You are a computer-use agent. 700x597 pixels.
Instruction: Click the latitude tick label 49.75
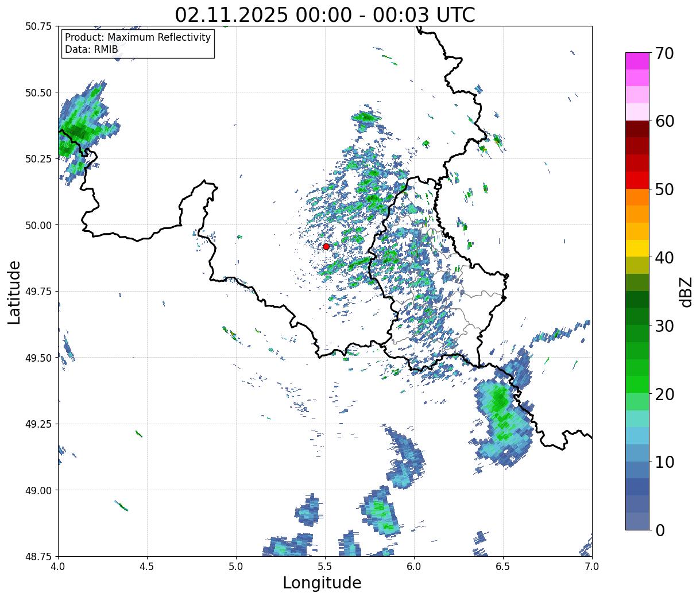38,292
